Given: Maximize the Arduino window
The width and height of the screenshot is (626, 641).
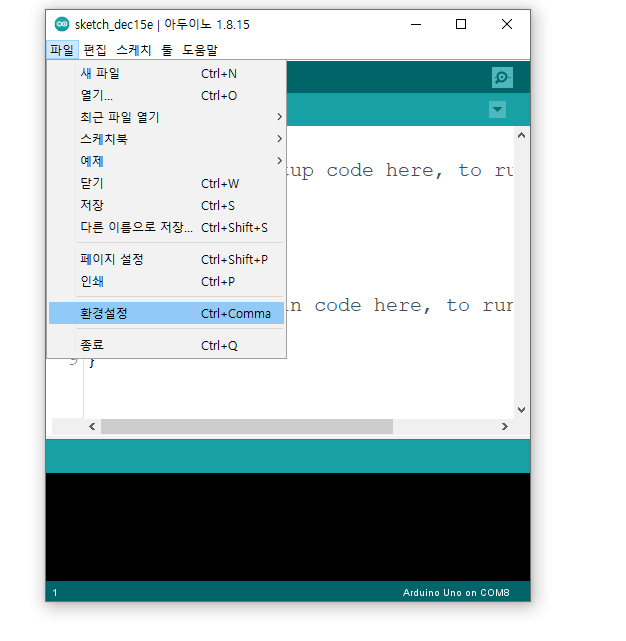Looking at the screenshot, I should click(461, 25).
